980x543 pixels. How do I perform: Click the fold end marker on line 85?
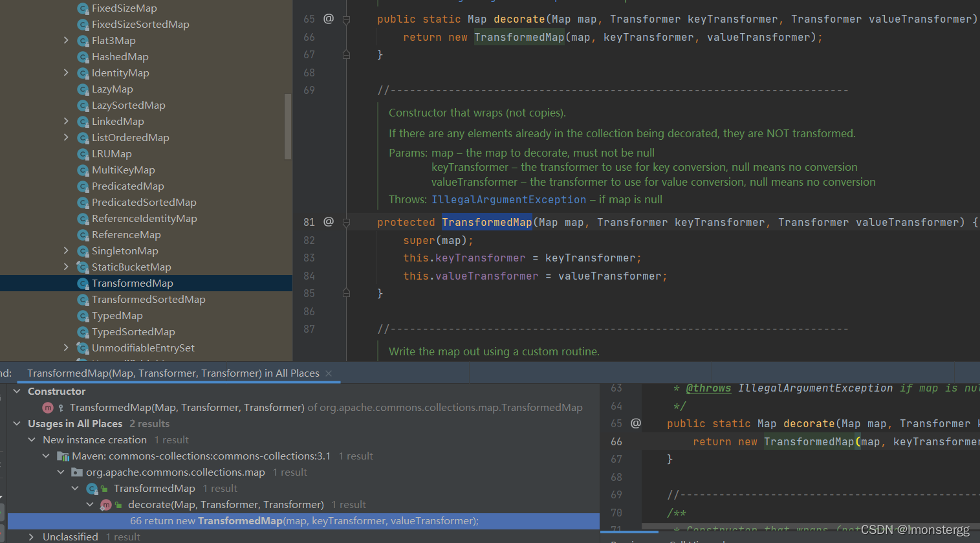pos(346,293)
